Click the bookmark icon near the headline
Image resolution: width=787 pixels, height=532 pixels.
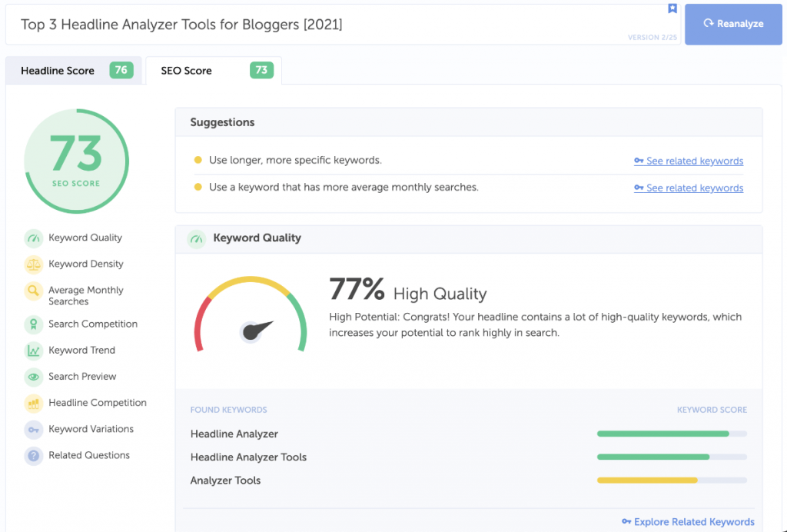[x=672, y=9]
